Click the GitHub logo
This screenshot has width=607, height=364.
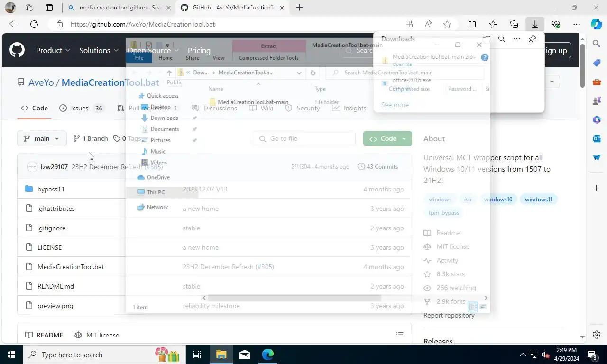coord(17,50)
